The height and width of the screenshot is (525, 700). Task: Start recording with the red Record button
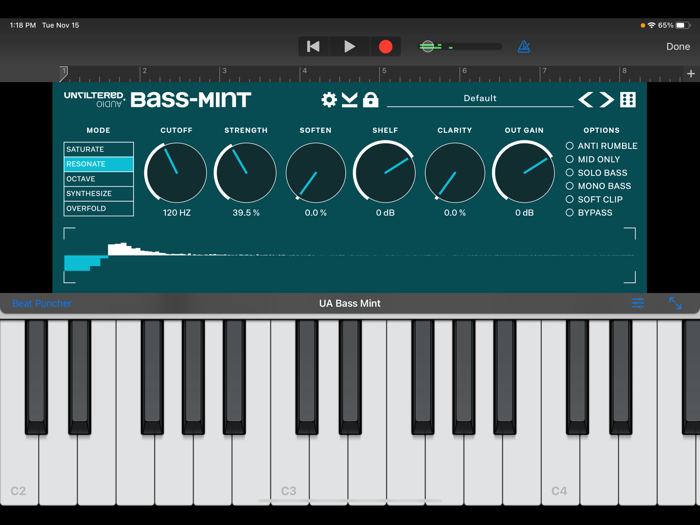pos(385,46)
